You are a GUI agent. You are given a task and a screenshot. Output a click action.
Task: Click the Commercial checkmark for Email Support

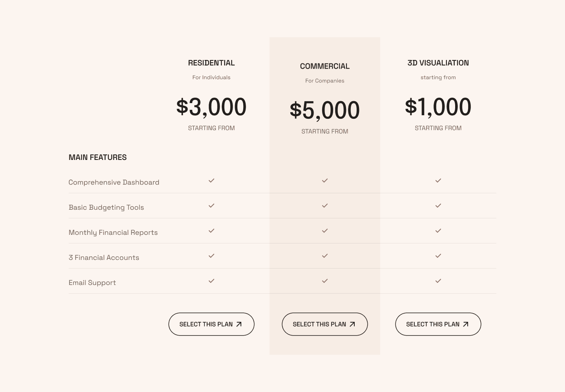[324, 281]
